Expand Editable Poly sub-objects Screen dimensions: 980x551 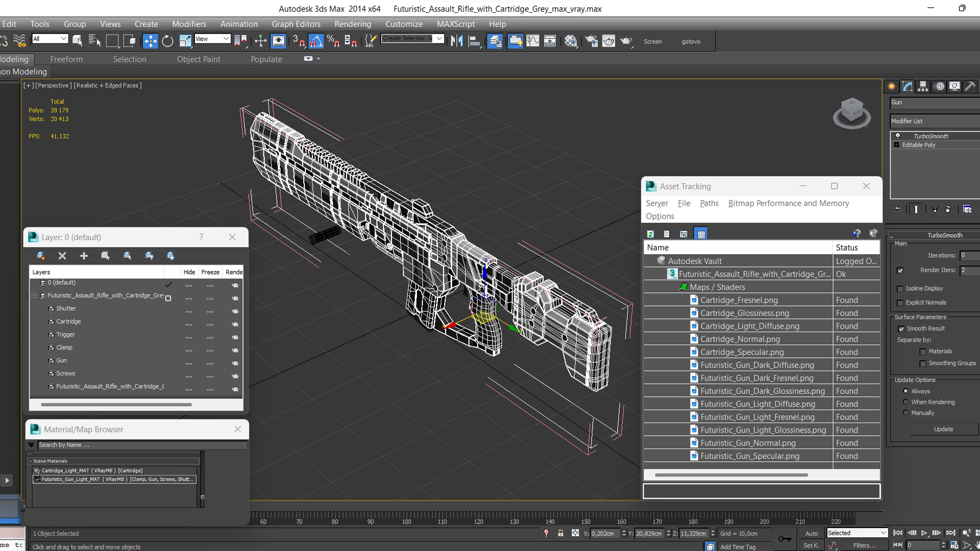pyautogui.click(x=896, y=145)
